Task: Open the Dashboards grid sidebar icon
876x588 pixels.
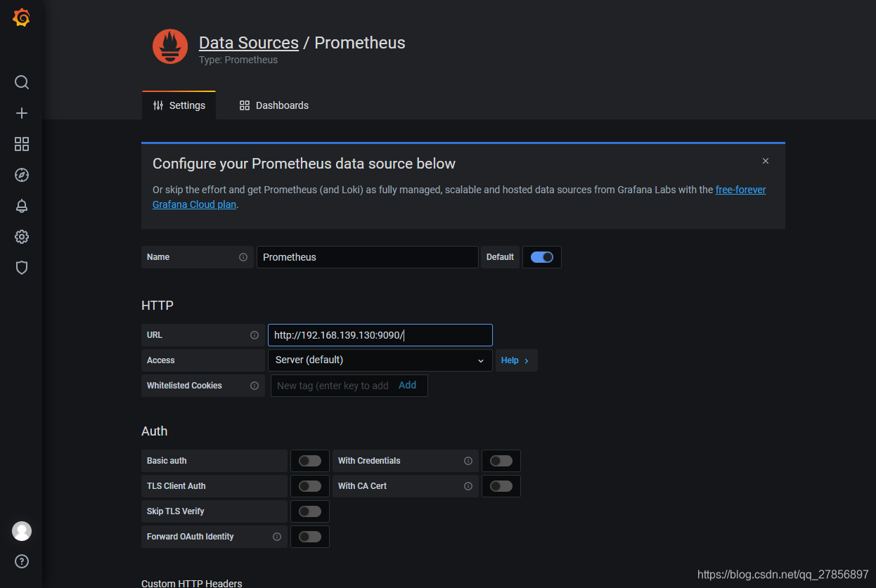Action: point(22,144)
